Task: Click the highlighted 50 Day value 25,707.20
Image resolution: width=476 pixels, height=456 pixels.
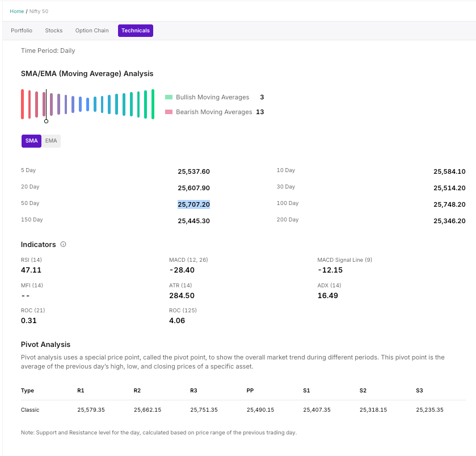Action: [193, 204]
